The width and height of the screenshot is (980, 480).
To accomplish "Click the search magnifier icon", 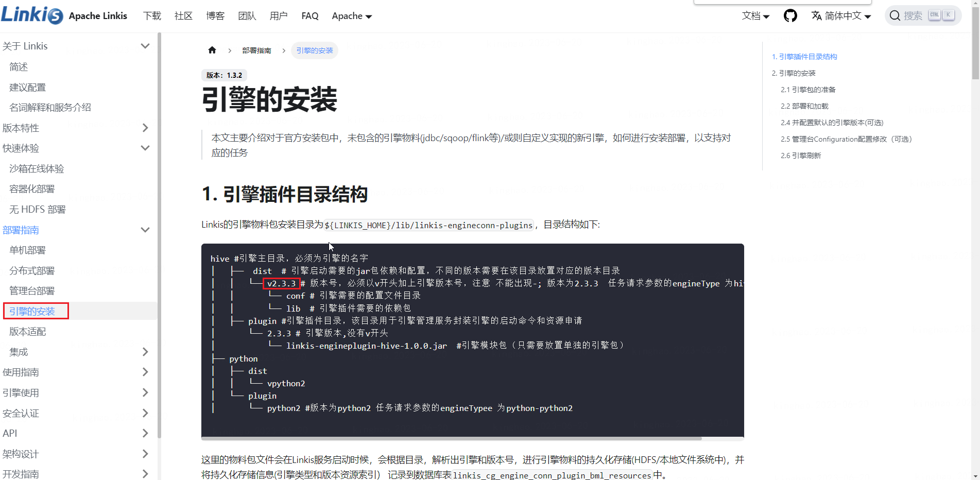I will [x=895, y=16].
